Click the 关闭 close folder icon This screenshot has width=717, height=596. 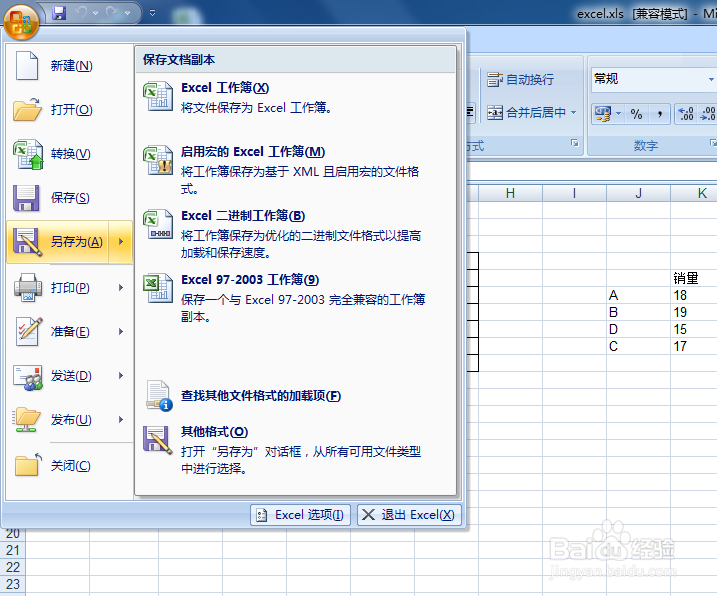tap(27, 465)
